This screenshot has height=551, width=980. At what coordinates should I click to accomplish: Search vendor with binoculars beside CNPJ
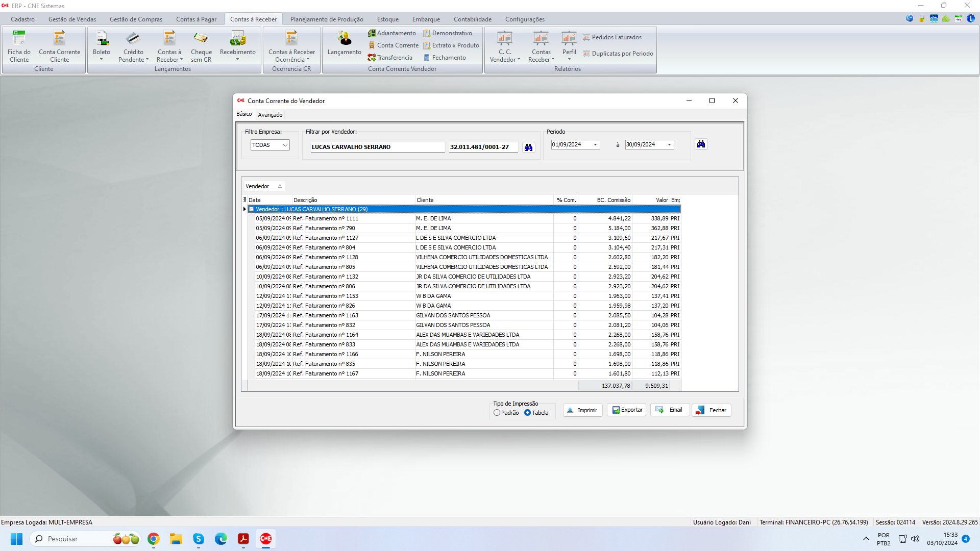[528, 147]
